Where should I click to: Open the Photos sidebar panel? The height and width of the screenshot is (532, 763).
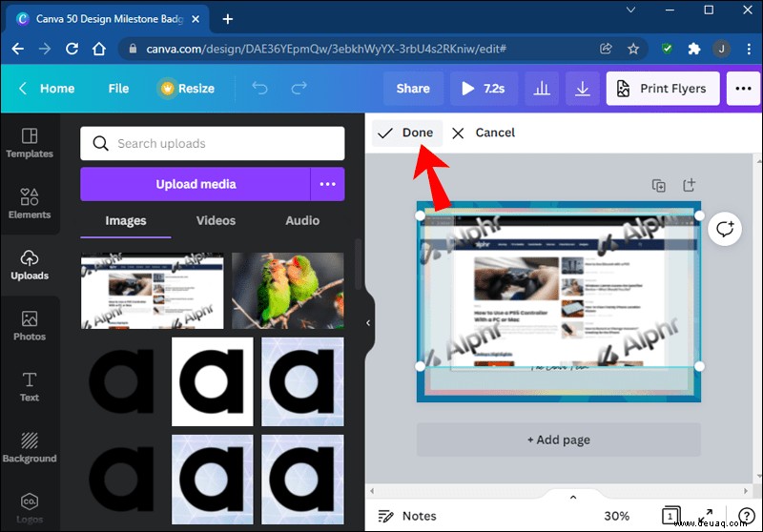tap(30, 326)
